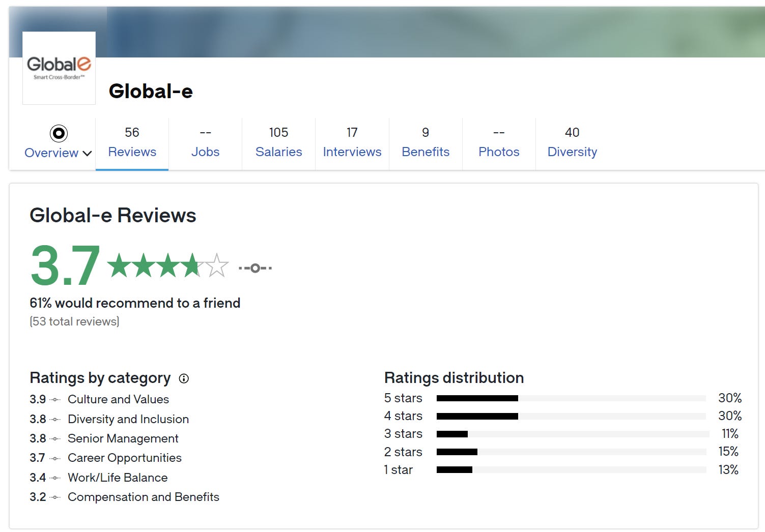Viewport: 765px width, 532px height.
Task: Click trend icon next to Work/Life Balance
Action: click(x=55, y=478)
